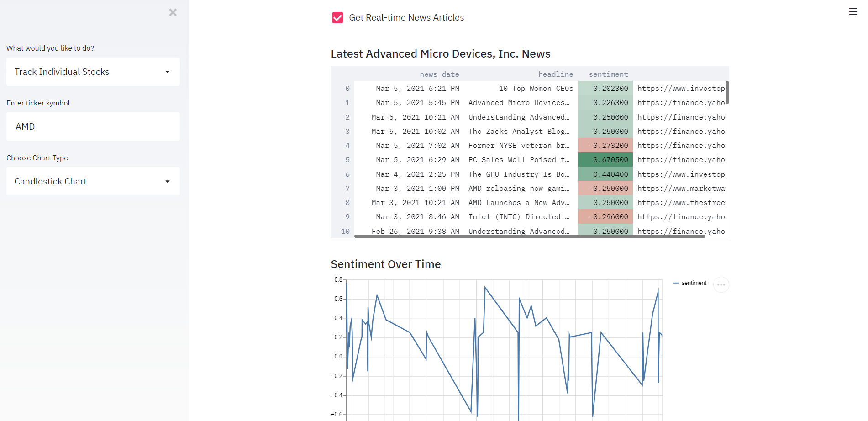Click 'Latest Advanced Micro Devices, Inc. News' heading
868x421 pixels.
tap(441, 54)
